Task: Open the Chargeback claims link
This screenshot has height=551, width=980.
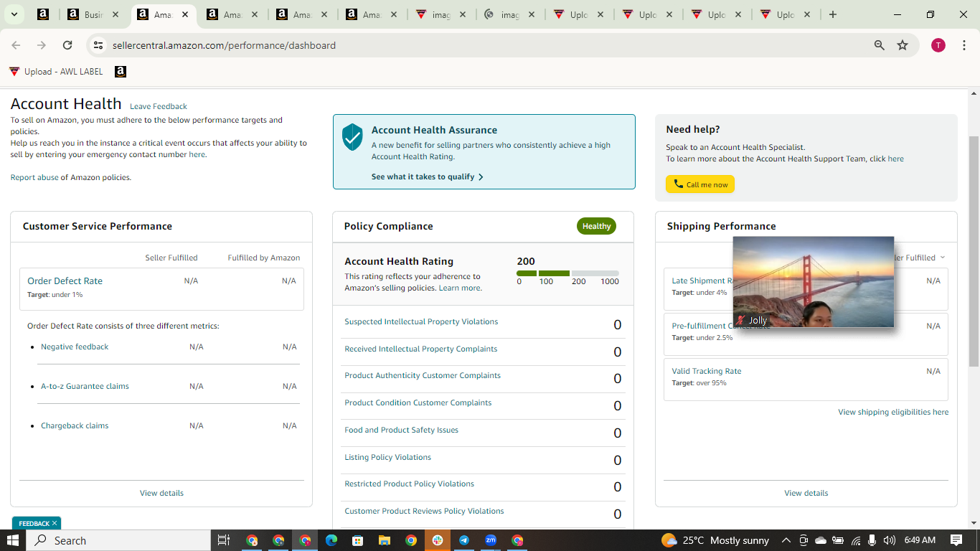Action: 75,425
